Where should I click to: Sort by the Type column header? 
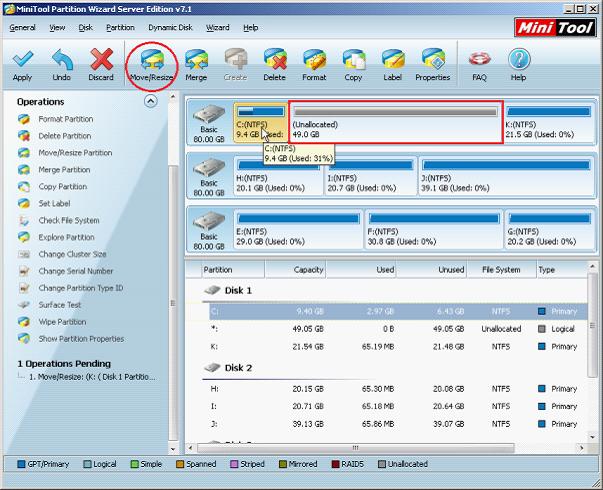(561, 270)
